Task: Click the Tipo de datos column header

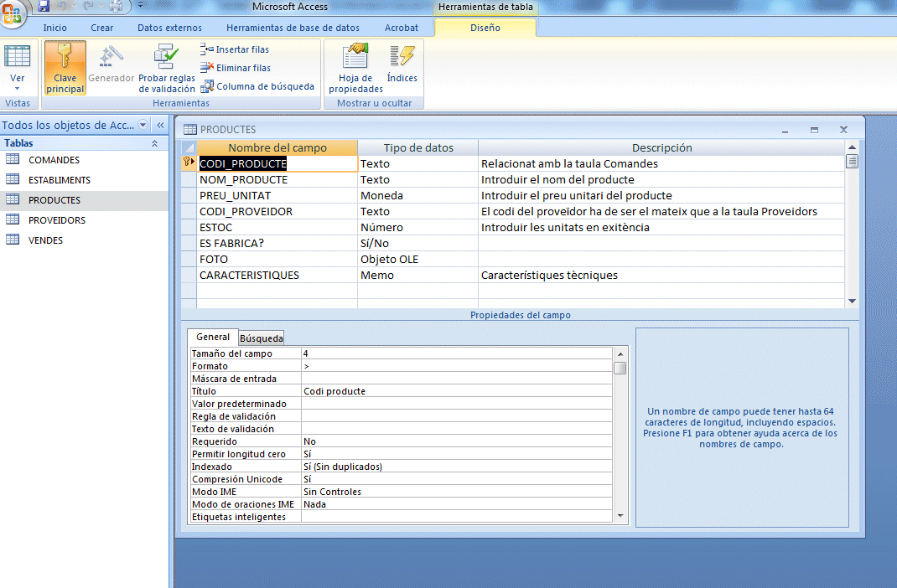Action: coord(418,147)
